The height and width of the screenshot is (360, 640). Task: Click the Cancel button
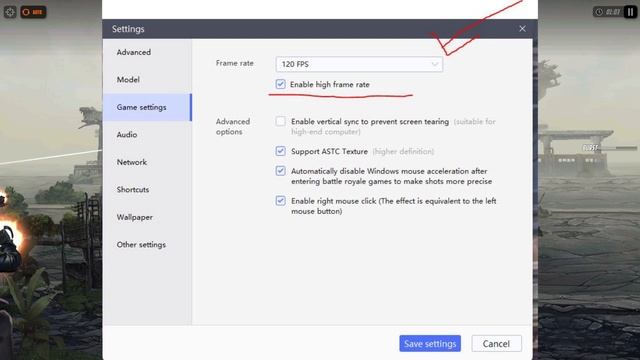pos(496,344)
